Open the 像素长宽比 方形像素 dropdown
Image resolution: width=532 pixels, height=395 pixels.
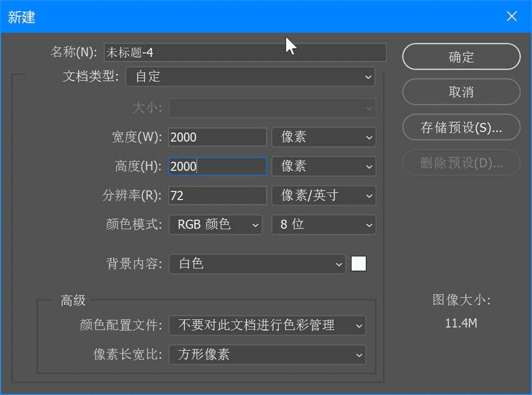[267, 355]
